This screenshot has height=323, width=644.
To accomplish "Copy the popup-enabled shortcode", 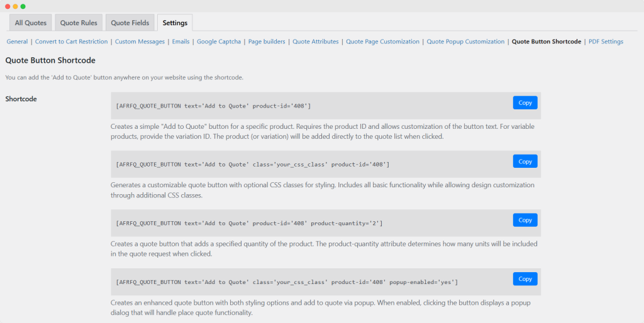I will 525,278.
